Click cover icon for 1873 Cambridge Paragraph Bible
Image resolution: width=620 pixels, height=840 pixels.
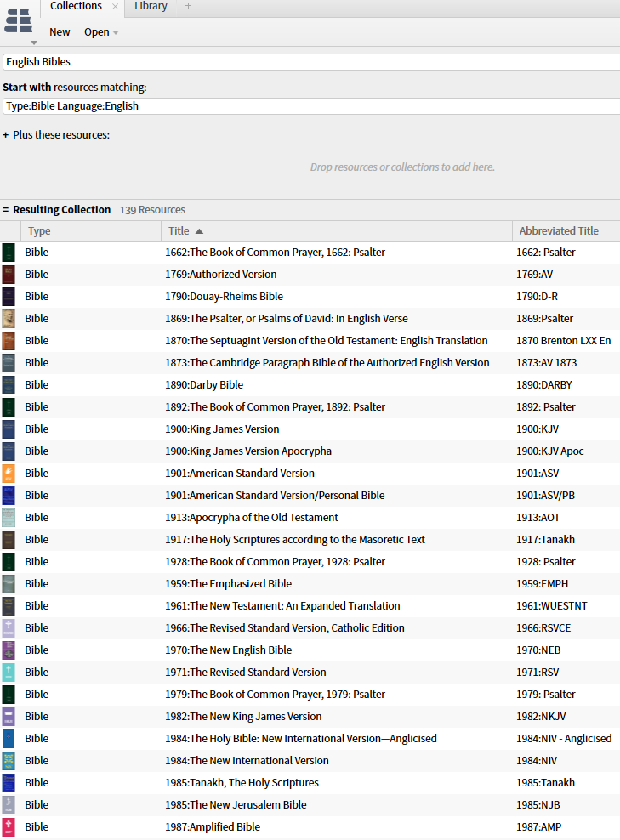point(9,363)
